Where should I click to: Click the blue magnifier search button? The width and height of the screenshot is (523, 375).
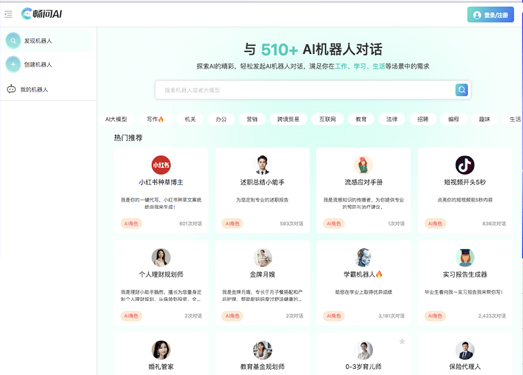click(462, 90)
